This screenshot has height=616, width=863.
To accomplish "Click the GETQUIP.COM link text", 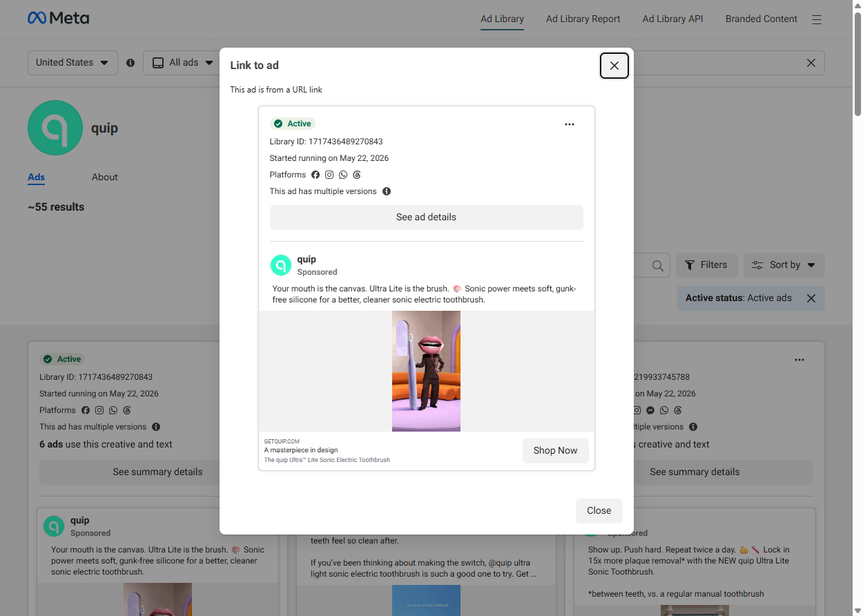I will pos(282,441).
